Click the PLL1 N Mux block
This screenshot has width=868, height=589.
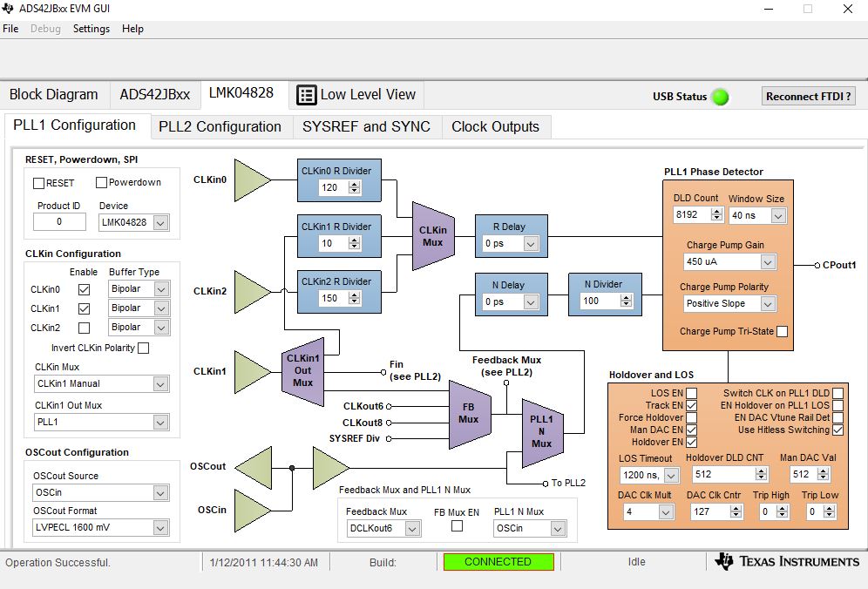(x=542, y=432)
